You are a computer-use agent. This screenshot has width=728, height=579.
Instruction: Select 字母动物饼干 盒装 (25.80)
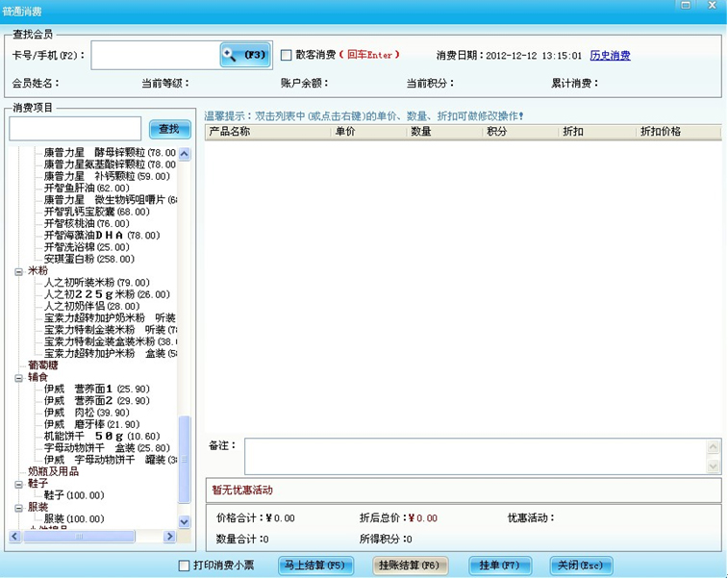(107, 448)
